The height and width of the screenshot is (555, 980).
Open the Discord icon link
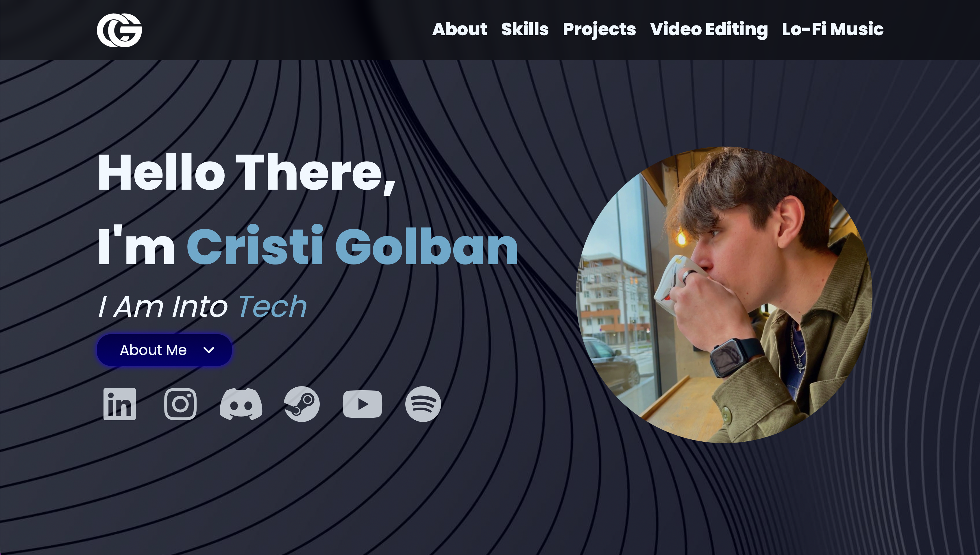coord(241,404)
